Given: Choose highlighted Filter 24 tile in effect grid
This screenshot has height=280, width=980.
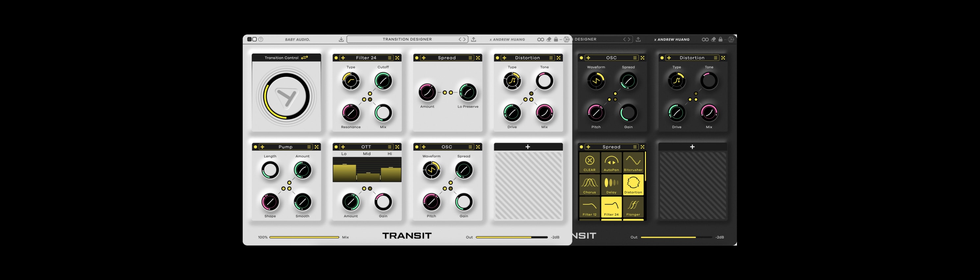Looking at the screenshot, I should click(611, 207).
